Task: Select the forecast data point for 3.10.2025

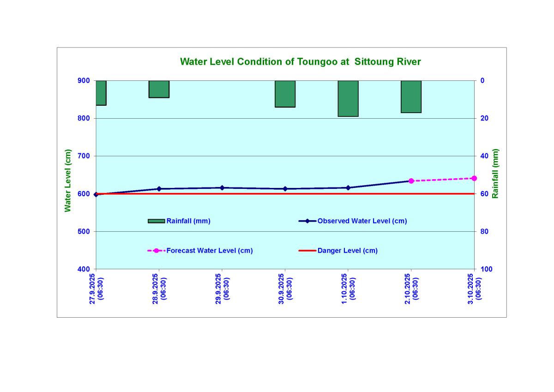Action: [x=474, y=178]
